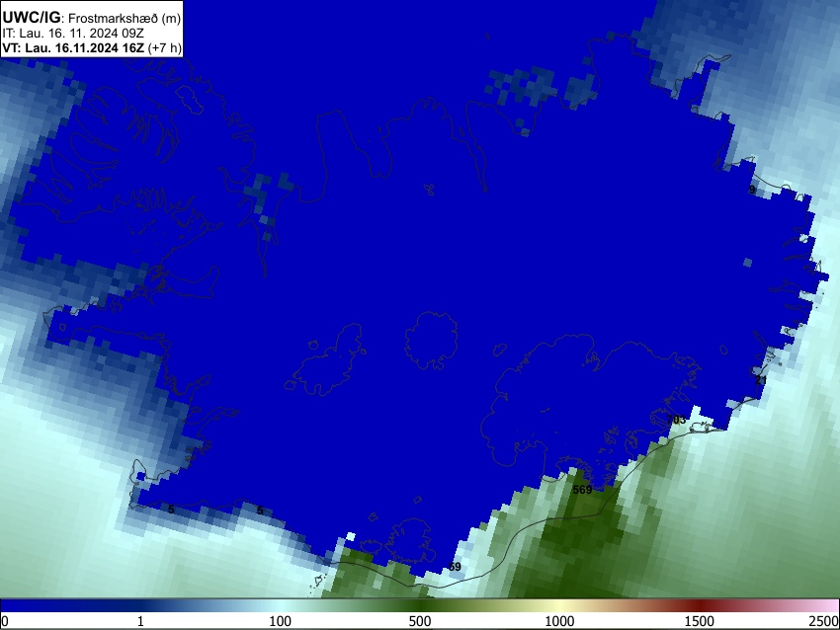The width and height of the screenshot is (840, 630).
Task: Click the dark green color bar segment above 500
Action: [x=420, y=605]
